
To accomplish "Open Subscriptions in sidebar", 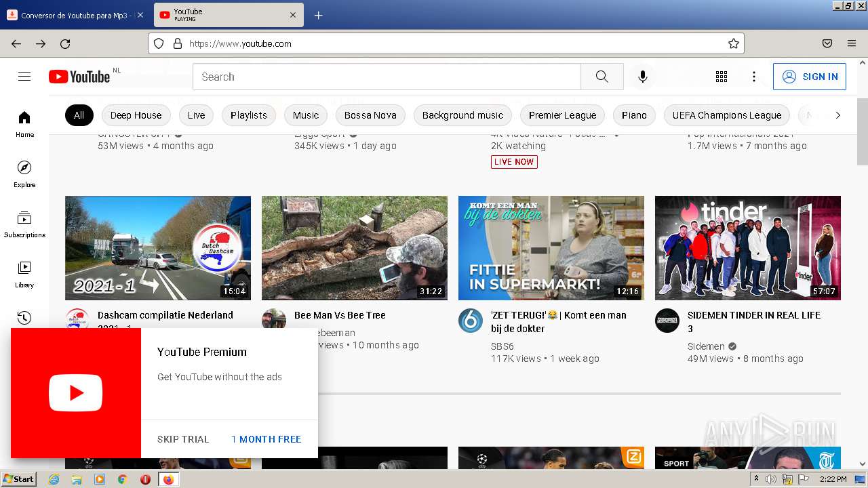I will coord(24,224).
